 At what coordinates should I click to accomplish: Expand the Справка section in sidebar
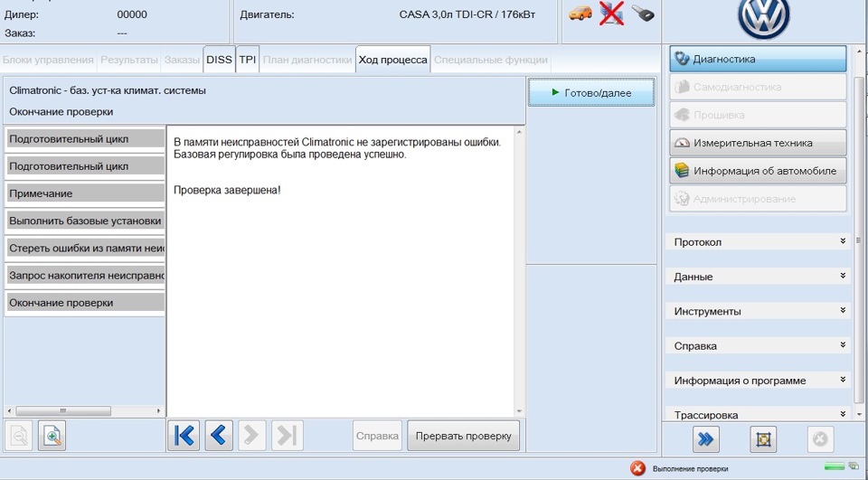[x=758, y=345]
